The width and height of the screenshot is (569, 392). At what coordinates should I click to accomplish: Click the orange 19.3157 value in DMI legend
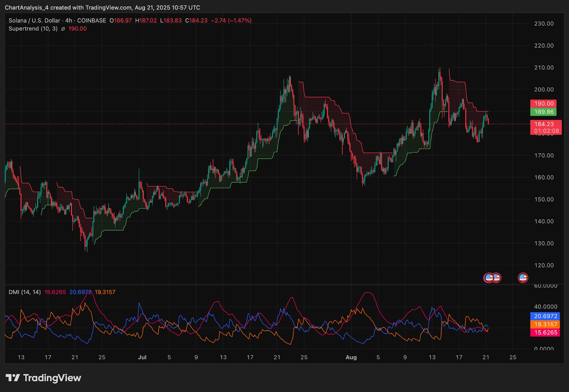tap(105, 292)
